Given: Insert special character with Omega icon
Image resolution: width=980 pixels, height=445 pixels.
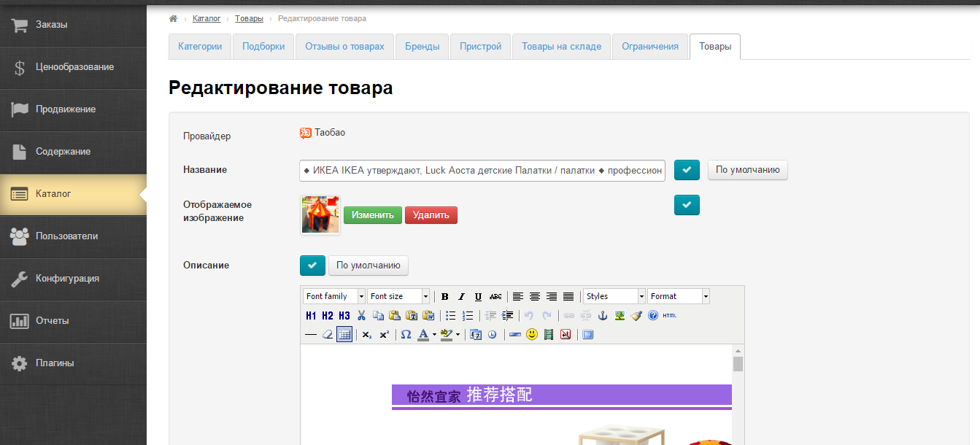Looking at the screenshot, I should pos(406,334).
